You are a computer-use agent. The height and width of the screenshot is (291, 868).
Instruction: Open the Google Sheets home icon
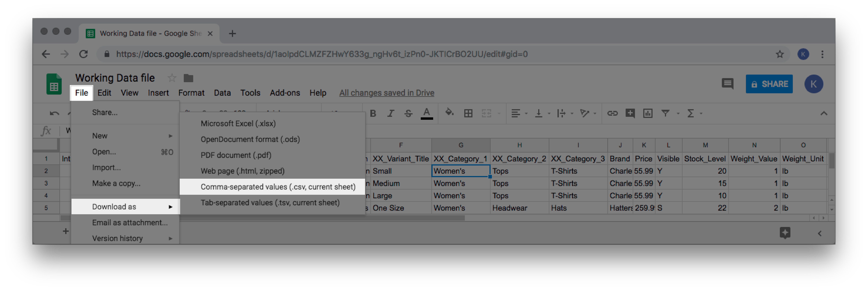tap(54, 84)
